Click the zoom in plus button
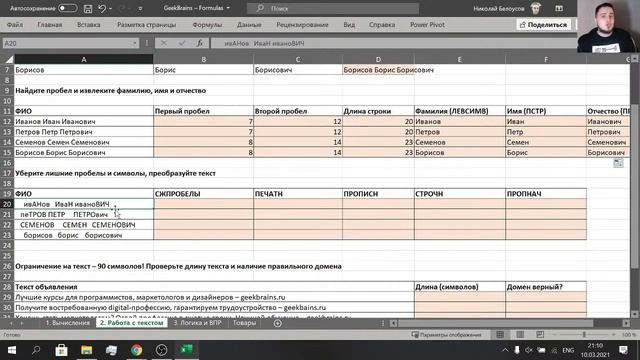The height and width of the screenshot is (360, 640). (x=613, y=335)
